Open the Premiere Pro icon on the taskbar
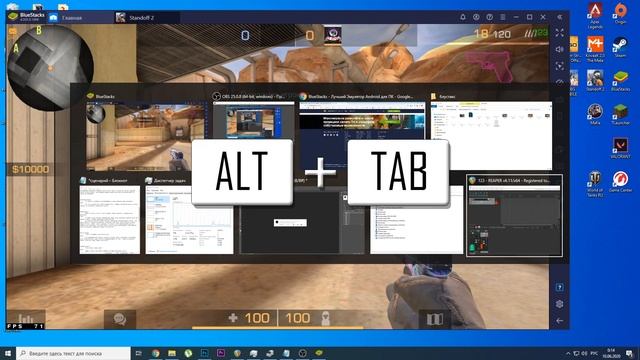Viewport: 640px width, 360px height. (x=221, y=353)
